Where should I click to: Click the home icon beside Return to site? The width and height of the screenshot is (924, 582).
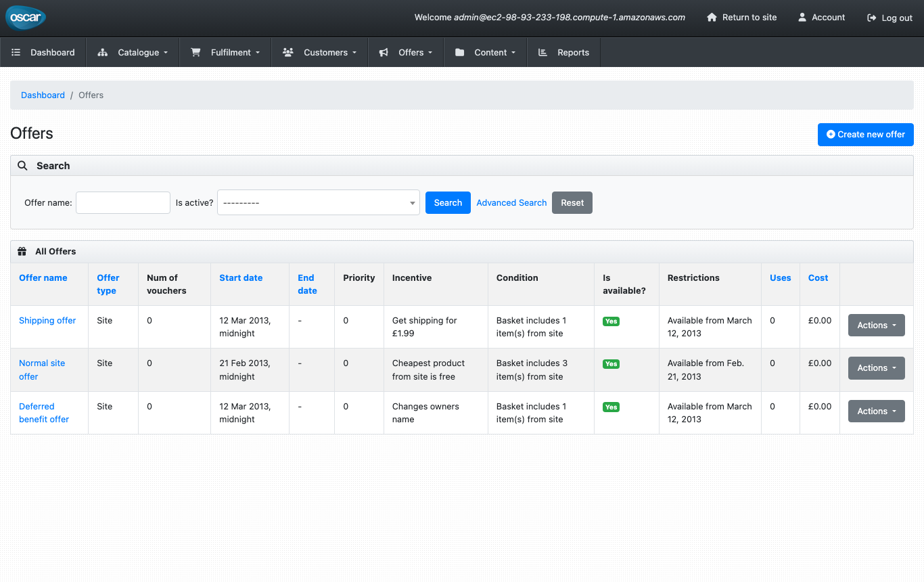click(x=712, y=18)
